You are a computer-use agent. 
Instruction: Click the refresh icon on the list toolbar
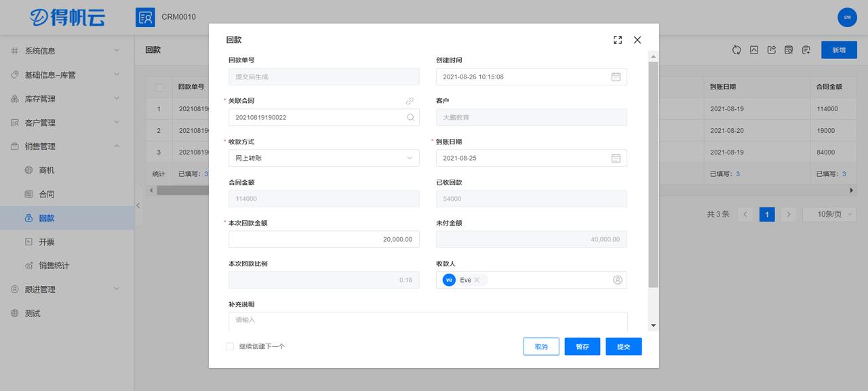[736, 49]
